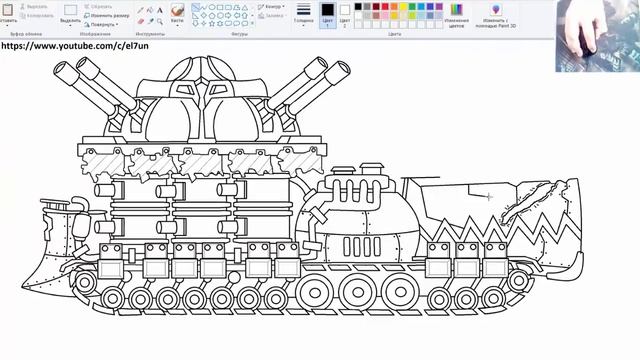Pick the turquoise blue color swatch

point(421,7)
